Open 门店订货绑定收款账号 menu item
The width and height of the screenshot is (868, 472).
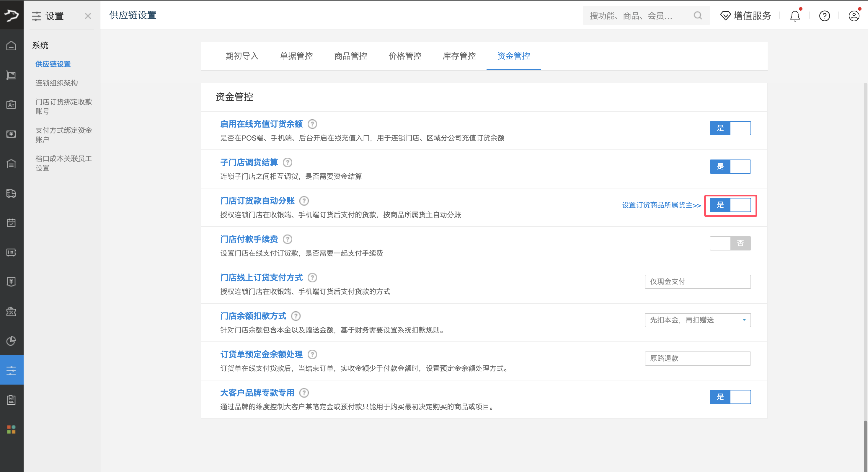[x=63, y=107]
